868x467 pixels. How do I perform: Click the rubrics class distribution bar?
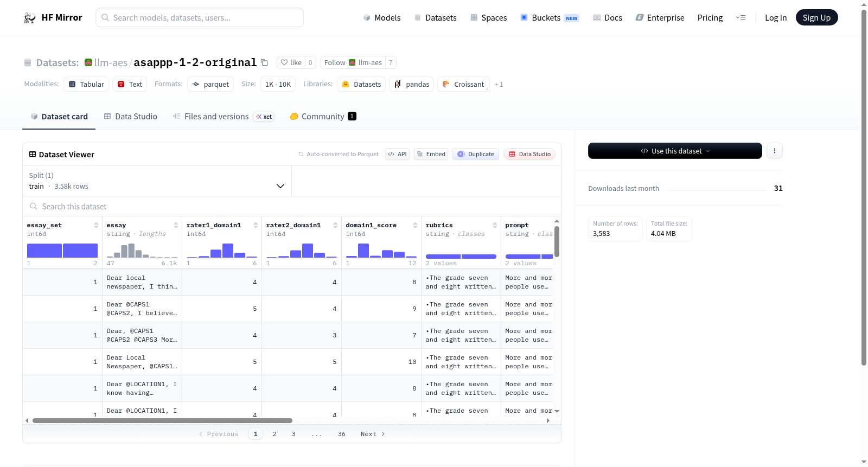pos(461,257)
